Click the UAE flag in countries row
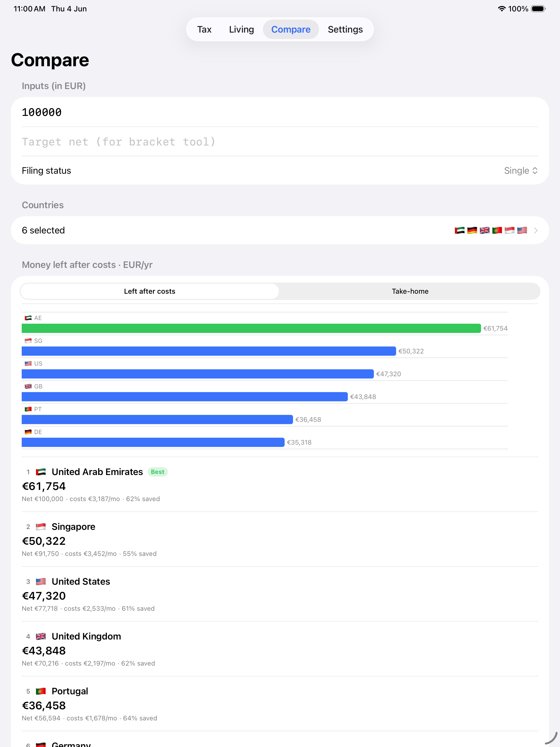Viewport: 560px width, 747px height. click(459, 230)
